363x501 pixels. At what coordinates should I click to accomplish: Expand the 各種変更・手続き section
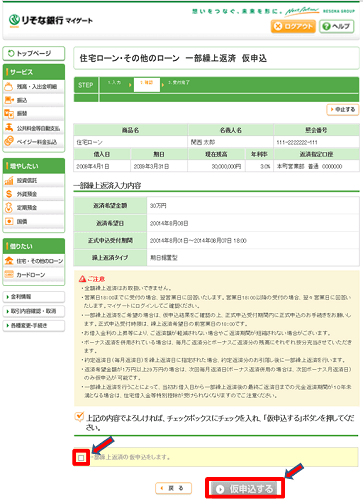point(33,325)
